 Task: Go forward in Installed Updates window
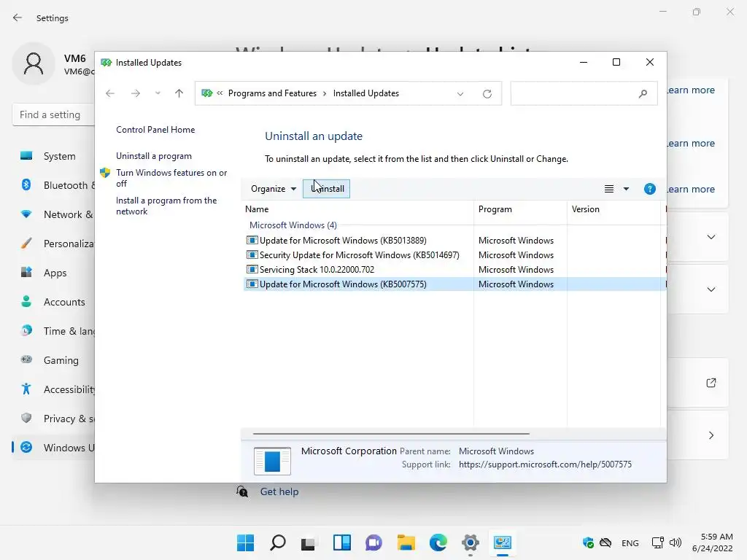[135, 93]
